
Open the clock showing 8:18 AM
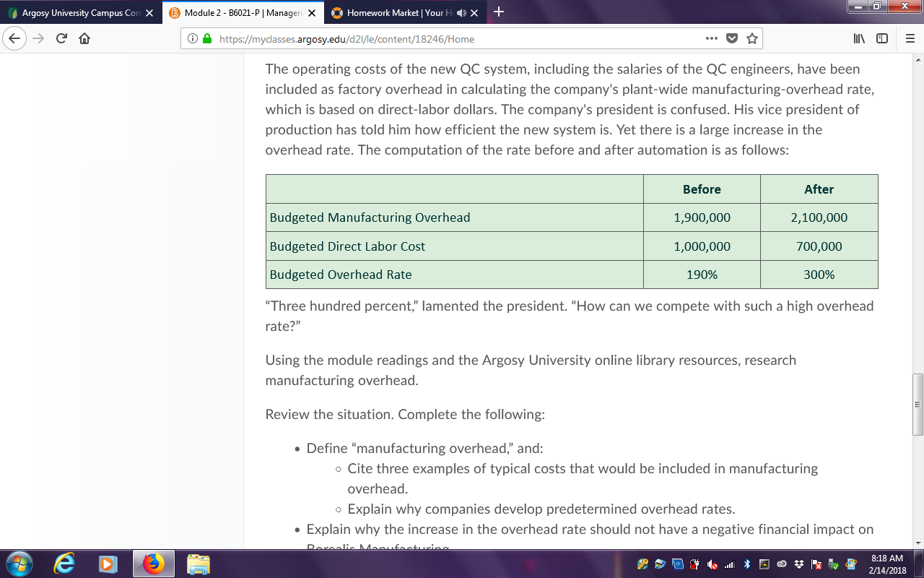point(887,564)
